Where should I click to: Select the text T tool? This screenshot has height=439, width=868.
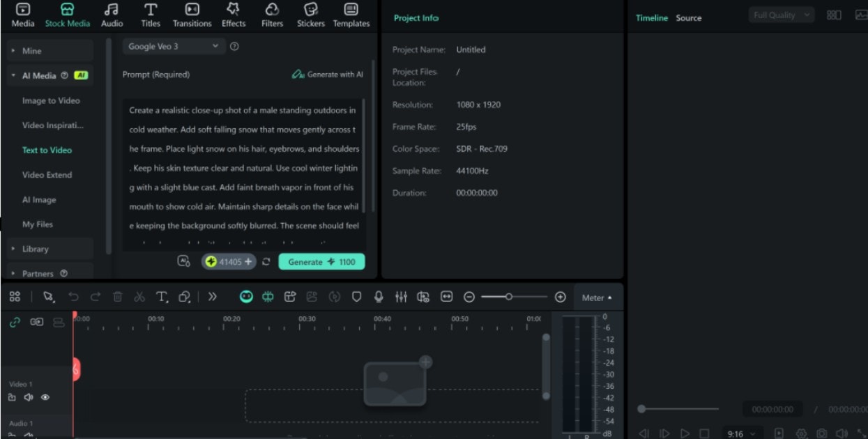click(162, 297)
